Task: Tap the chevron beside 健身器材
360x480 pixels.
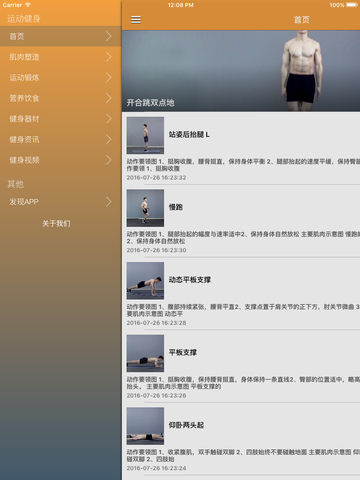Action: [x=108, y=119]
